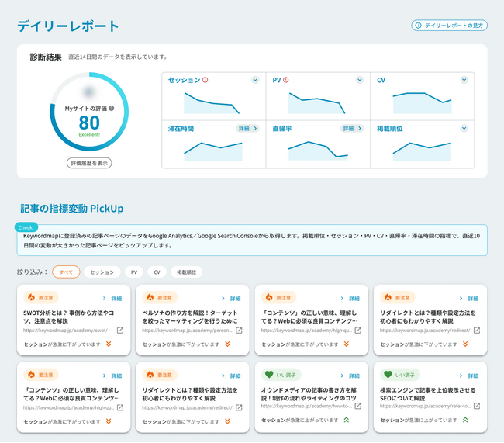Click external link icon for academy/swot URL

[120, 331]
